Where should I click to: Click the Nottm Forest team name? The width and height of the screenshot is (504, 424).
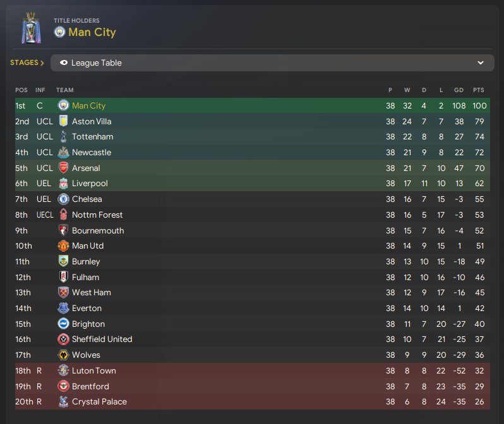point(97,215)
